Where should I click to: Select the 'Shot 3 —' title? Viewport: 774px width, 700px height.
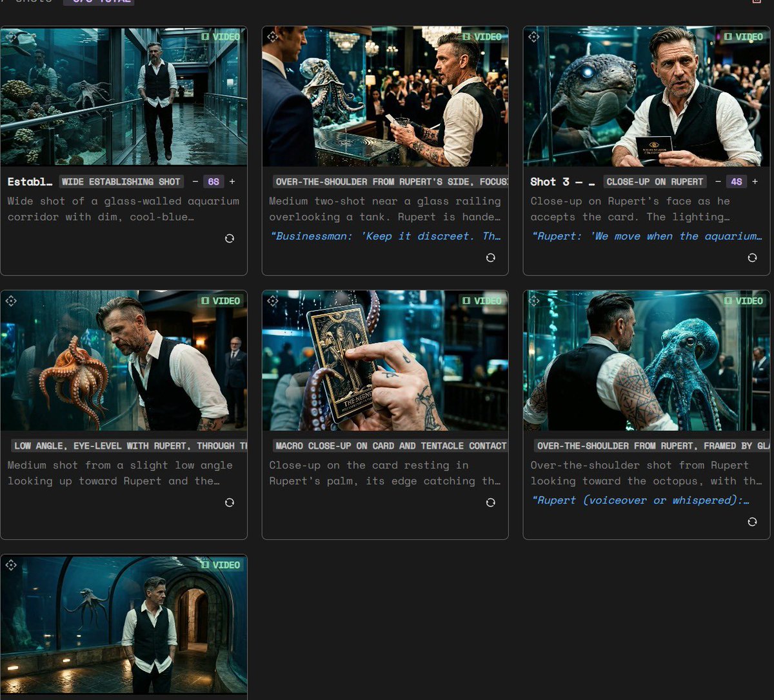(x=562, y=182)
